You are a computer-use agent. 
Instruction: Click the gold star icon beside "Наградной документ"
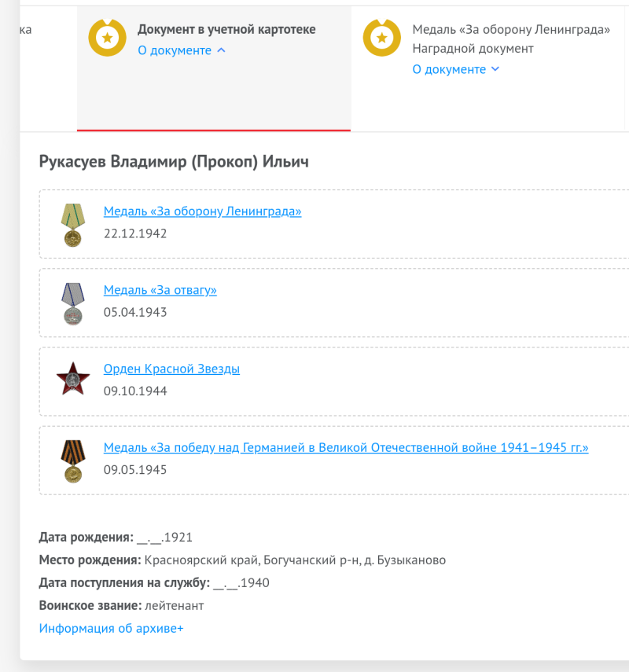coord(382,38)
